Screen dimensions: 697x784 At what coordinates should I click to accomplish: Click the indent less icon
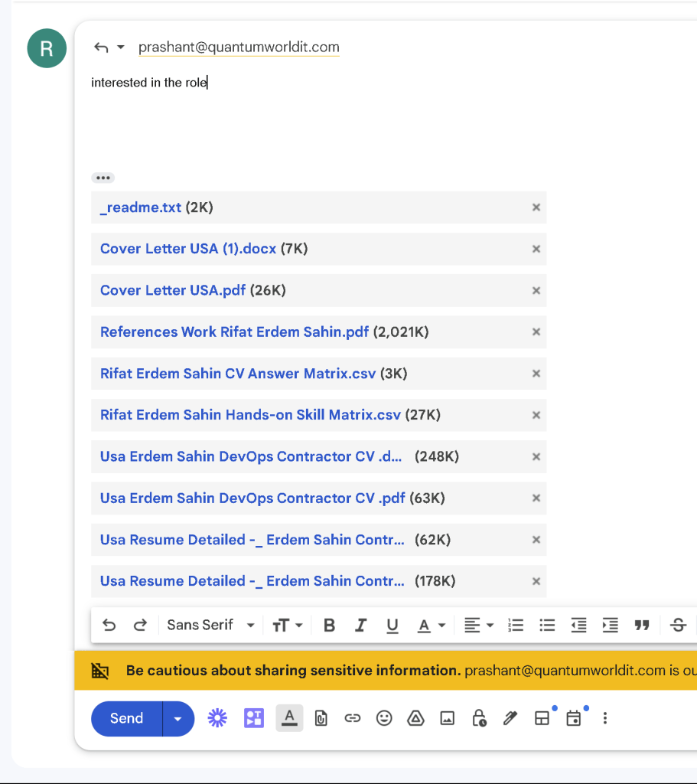click(x=578, y=625)
